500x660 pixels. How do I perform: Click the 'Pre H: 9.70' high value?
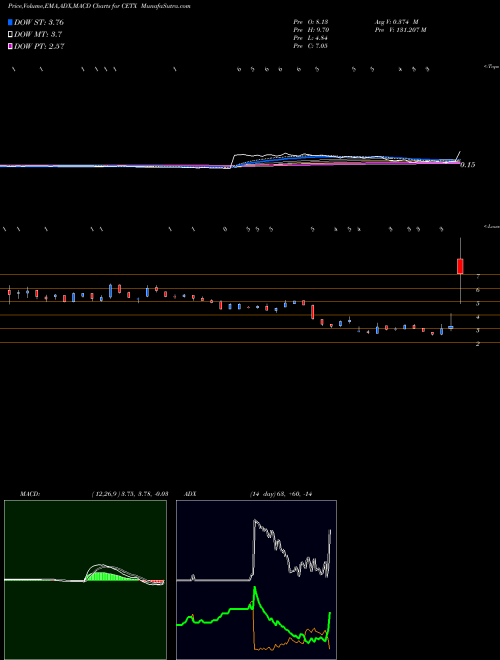tap(311, 30)
